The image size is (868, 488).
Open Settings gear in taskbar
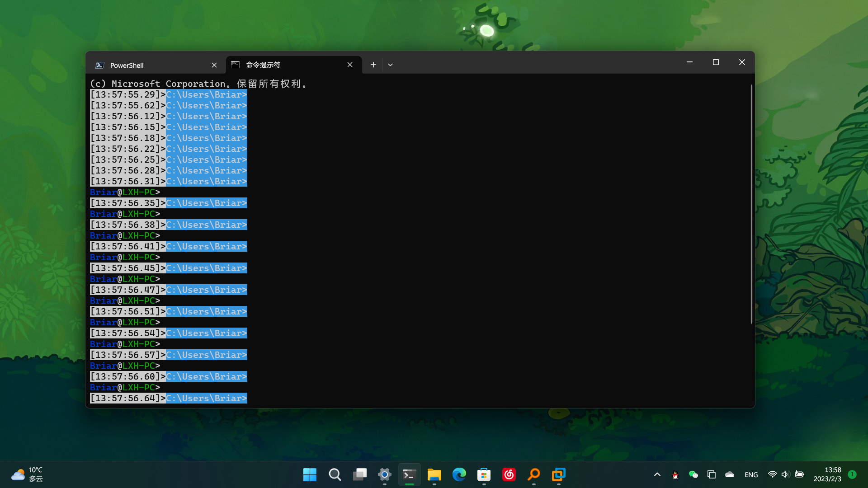[x=385, y=474]
